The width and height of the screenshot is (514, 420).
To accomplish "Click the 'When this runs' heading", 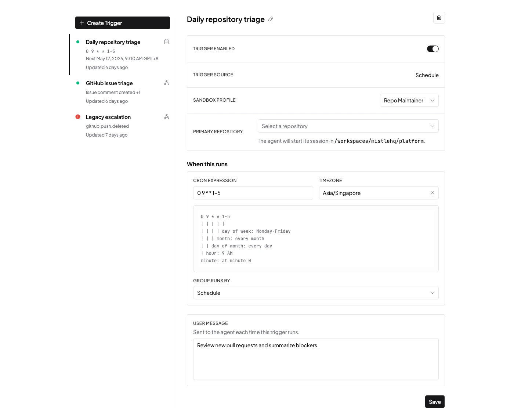I will [207, 164].
